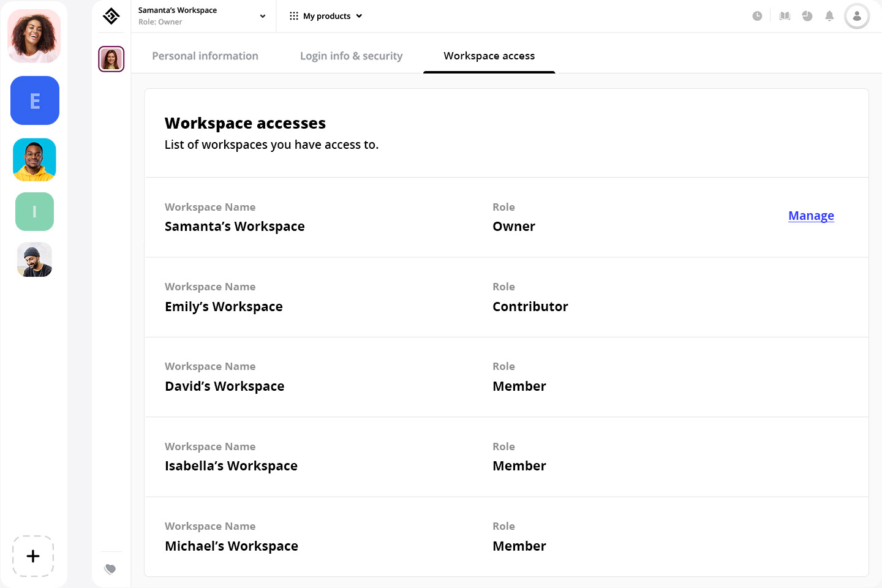Open the apps grid icon

(293, 16)
